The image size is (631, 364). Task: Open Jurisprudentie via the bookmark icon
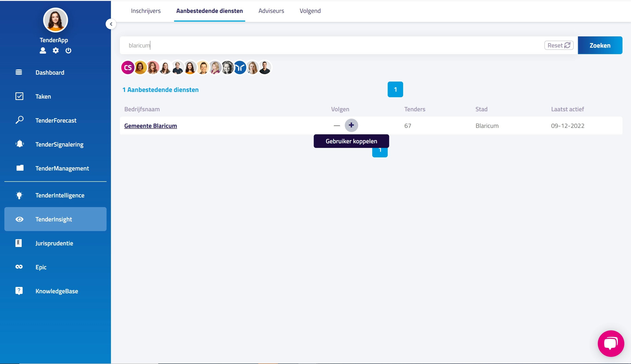point(19,243)
